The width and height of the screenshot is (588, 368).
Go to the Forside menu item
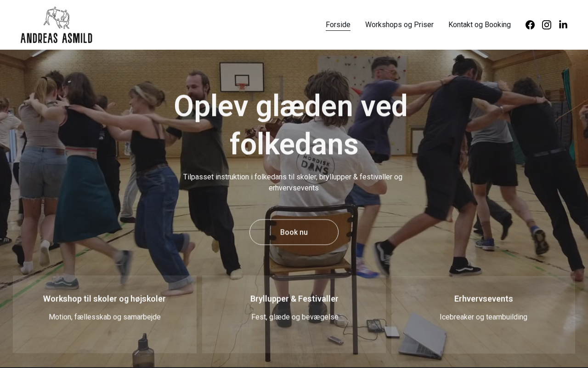pos(338,25)
